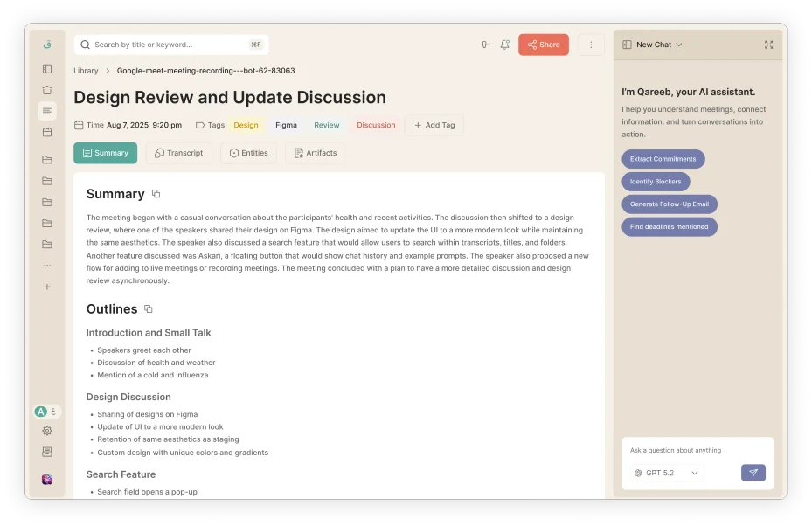Click the Introduction and Small Talk heading

149,333
